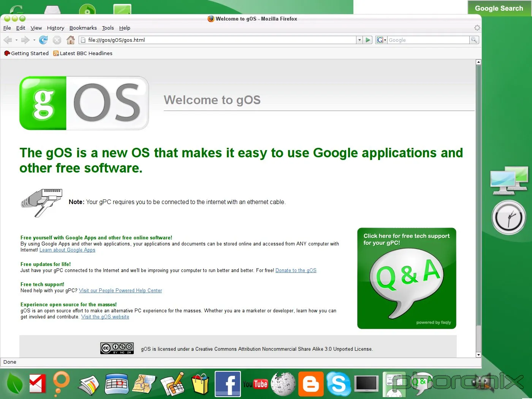Screen dimensions: 532x399
Task: Reload the current page in Firefox
Action: click(43, 40)
